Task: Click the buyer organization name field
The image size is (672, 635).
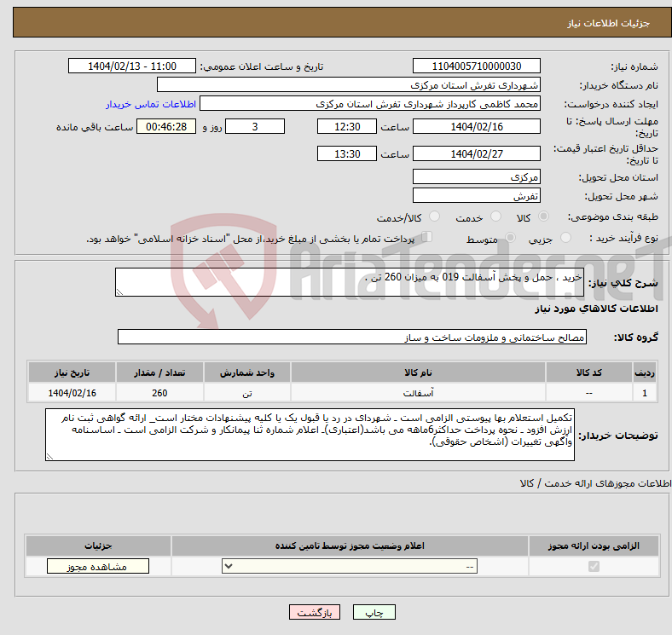Action: (349, 84)
